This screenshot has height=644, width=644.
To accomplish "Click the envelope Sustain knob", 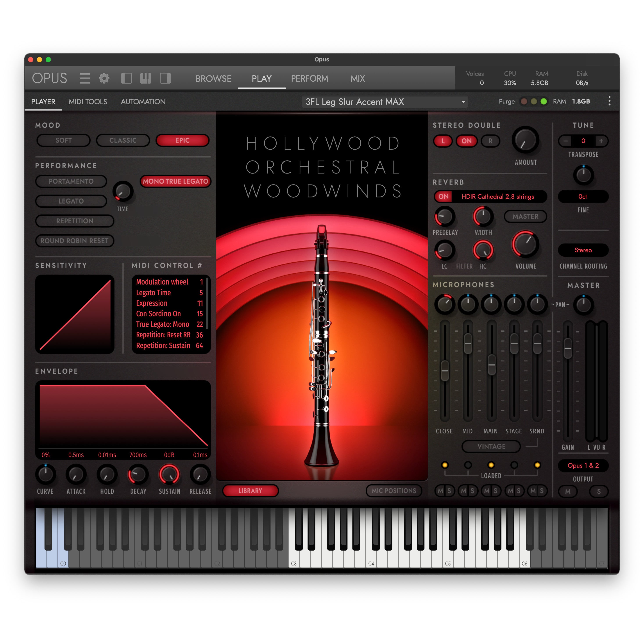I will 169,474.
